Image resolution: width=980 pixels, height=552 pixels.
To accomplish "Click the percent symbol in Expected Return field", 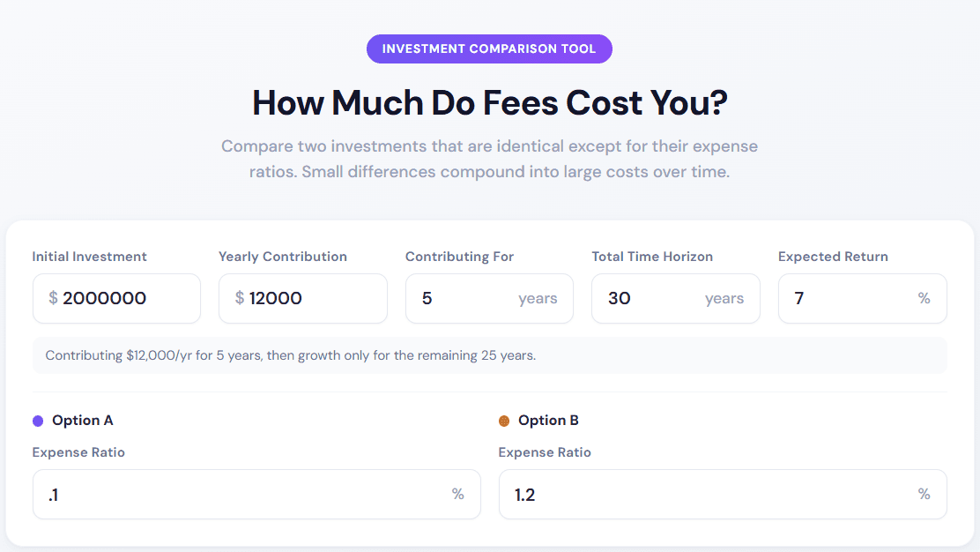I will [x=924, y=298].
